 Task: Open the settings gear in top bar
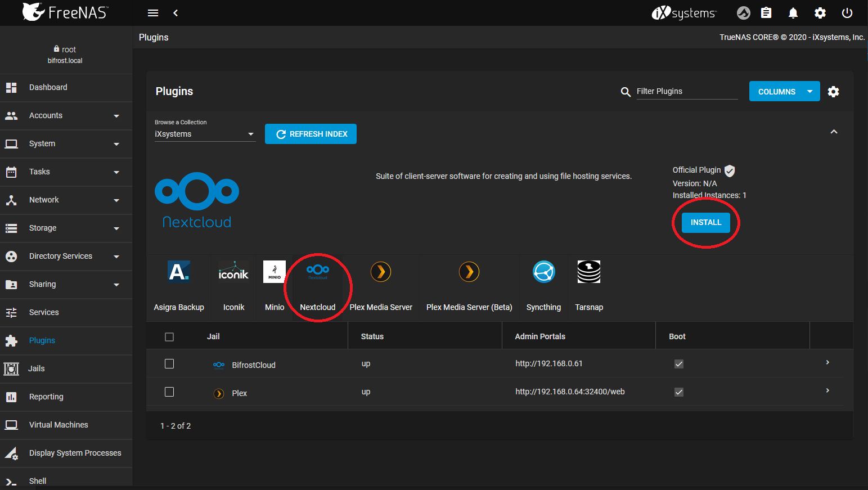point(820,13)
